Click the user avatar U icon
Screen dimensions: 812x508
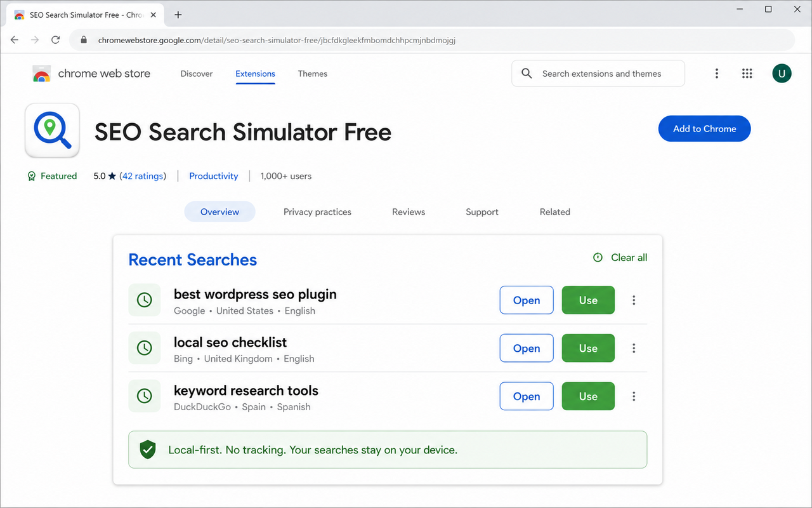click(x=782, y=74)
